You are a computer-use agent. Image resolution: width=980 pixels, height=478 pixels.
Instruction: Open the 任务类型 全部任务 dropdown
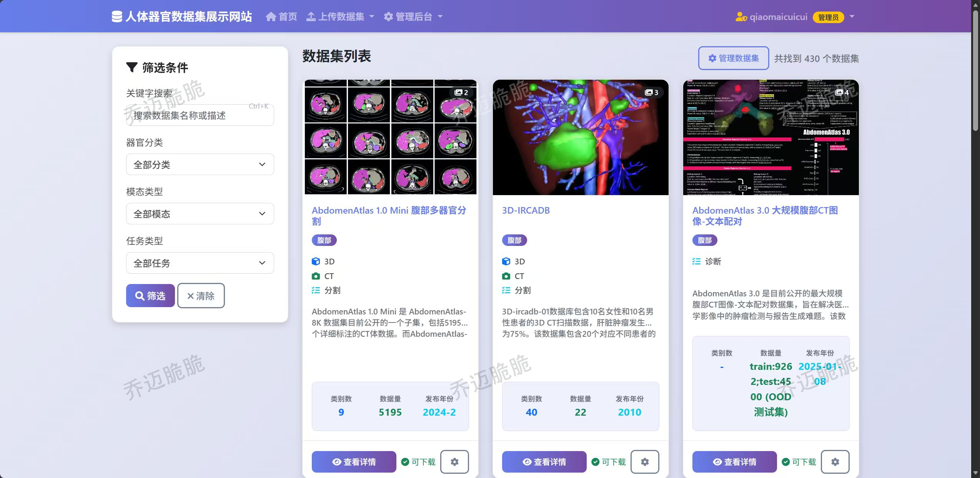(200, 263)
